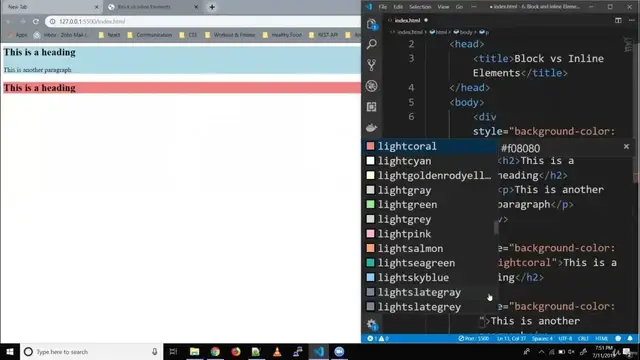The width and height of the screenshot is (640, 360).
Task: Change encoding via UTF-8 status item
Action: click(565, 338)
